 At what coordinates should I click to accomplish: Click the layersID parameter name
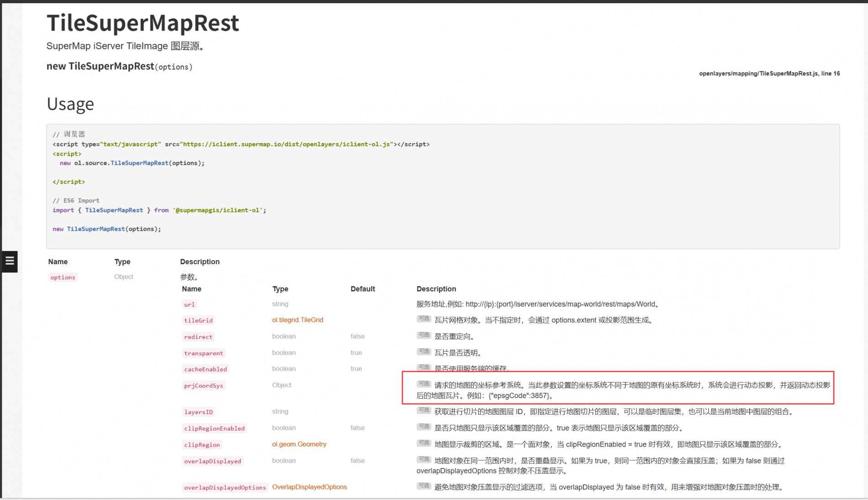pos(198,412)
